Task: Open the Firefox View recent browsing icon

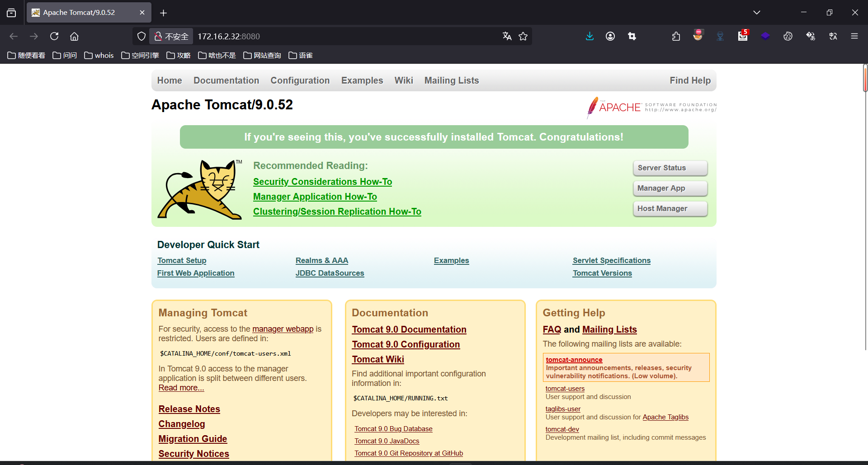Action: (x=11, y=13)
